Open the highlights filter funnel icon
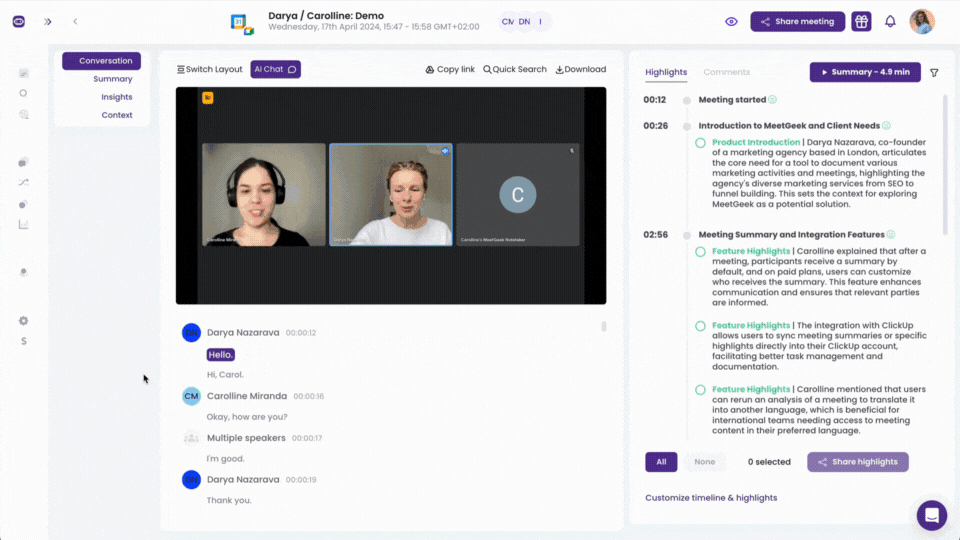The width and height of the screenshot is (960, 540). click(934, 73)
